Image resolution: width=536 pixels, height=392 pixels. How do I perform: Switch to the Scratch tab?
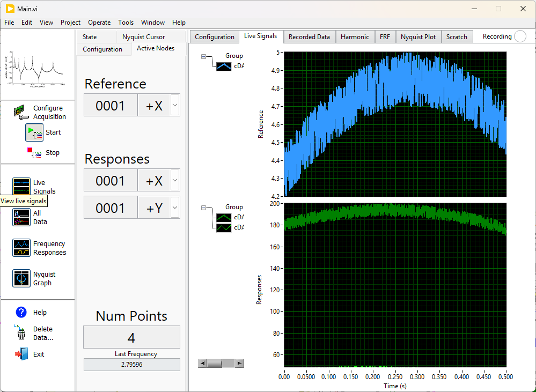[x=457, y=37]
